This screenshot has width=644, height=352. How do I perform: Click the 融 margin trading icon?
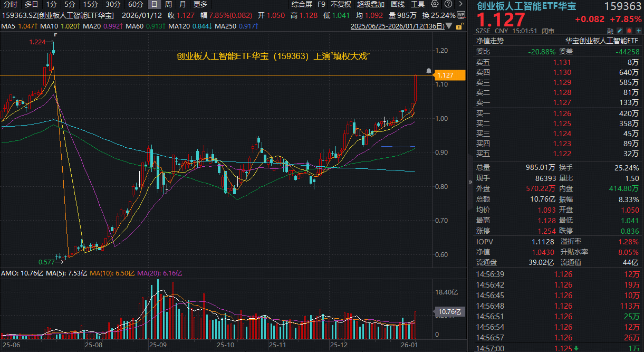[x=610, y=31]
